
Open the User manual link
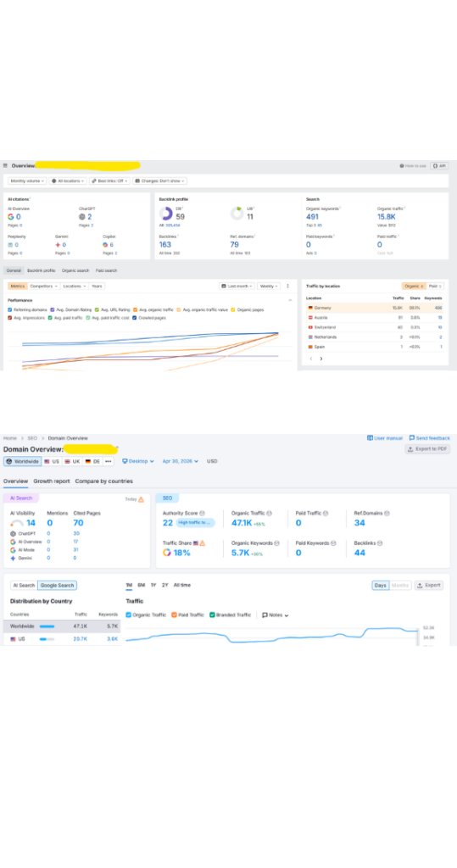coord(385,438)
